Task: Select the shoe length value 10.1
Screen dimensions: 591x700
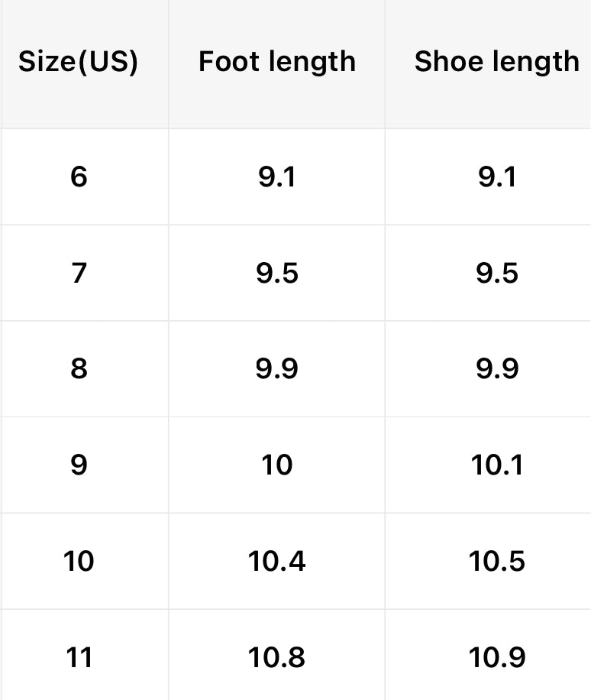Action: pos(497,465)
